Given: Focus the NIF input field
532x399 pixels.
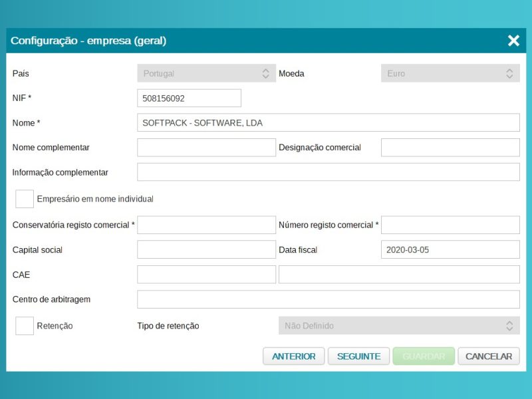Looking at the screenshot, I should tap(189, 98).
